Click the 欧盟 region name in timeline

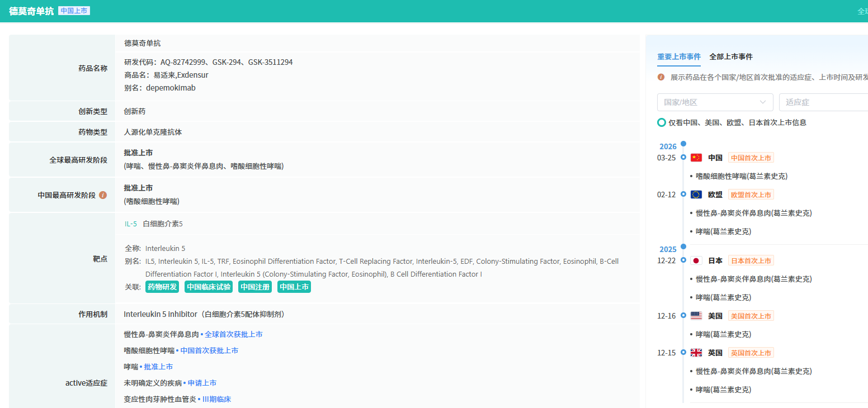[x=715, y=194]
